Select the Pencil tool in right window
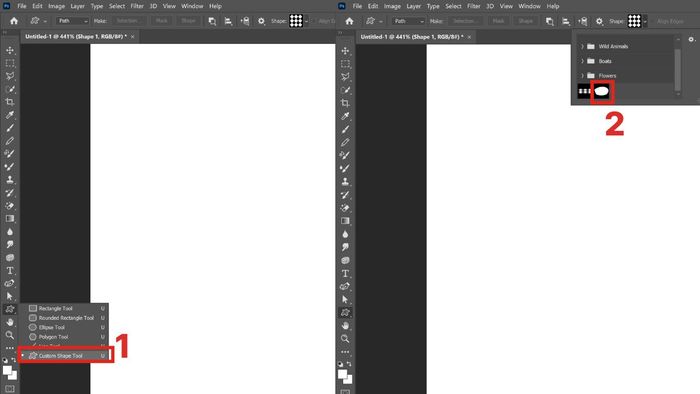This screenshot has width=700, height=394. (x=345, y=142)
